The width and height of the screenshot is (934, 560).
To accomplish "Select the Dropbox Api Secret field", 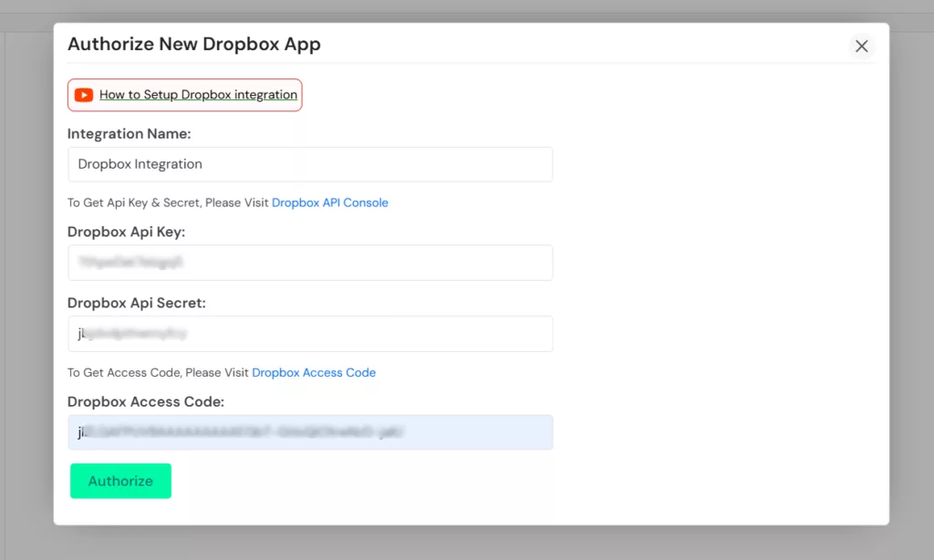I will click(310, 334).
